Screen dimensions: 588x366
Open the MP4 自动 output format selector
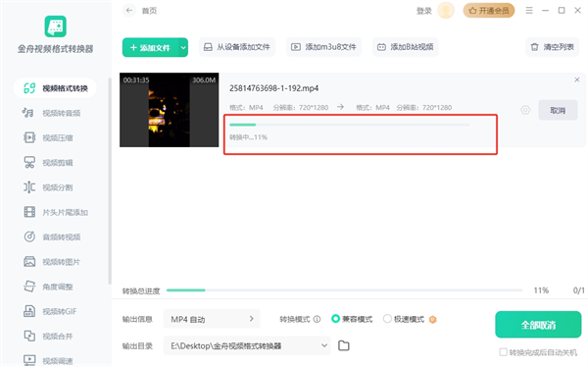[212, 319]
